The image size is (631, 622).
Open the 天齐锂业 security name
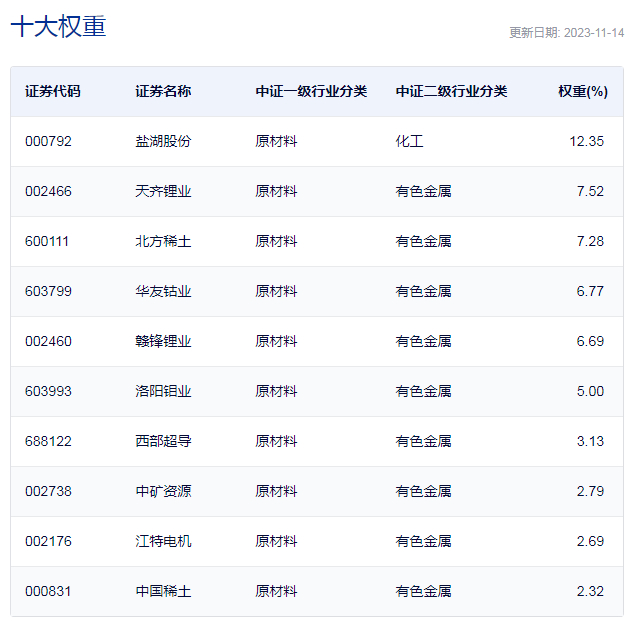pos(163,191)
